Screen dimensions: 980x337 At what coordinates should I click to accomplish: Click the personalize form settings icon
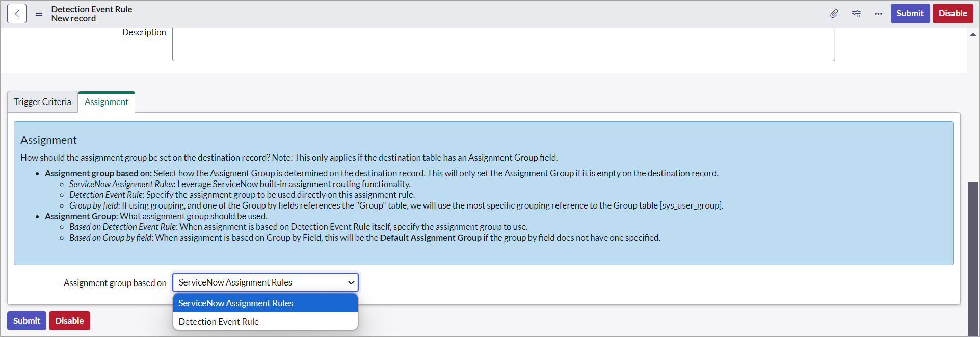point(856,14)
